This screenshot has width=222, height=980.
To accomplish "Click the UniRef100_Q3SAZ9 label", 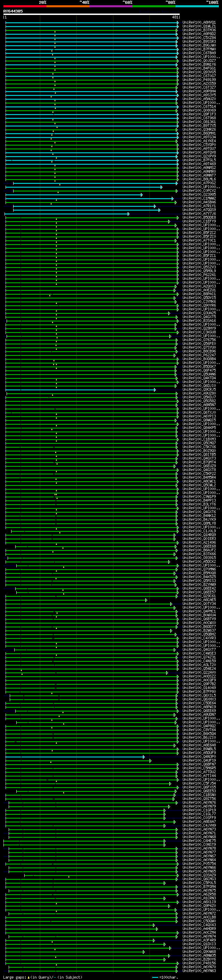I will tap(199, 875).
